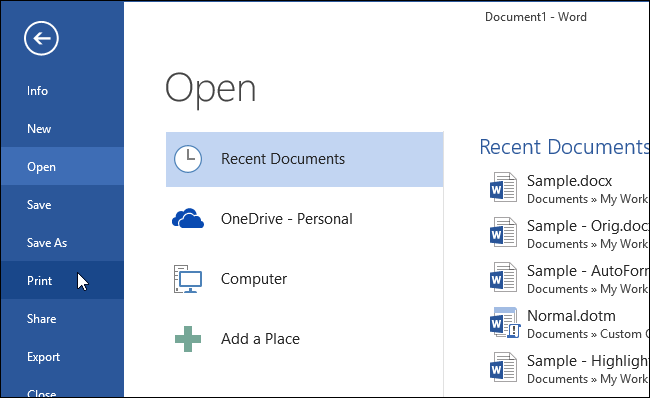Open the Normal.dotm recent file name
Viewport: 650px width, 398px height.
tap(571, 316)
